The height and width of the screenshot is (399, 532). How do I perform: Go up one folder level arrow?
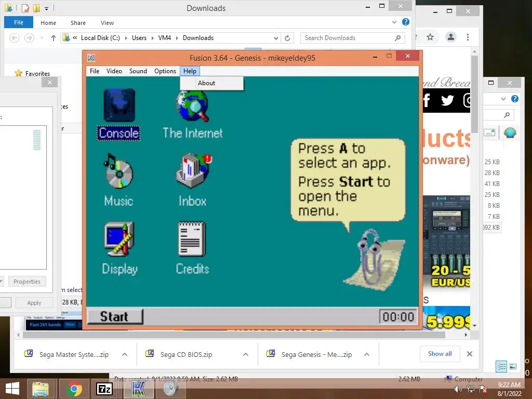[x=54, y=38]
